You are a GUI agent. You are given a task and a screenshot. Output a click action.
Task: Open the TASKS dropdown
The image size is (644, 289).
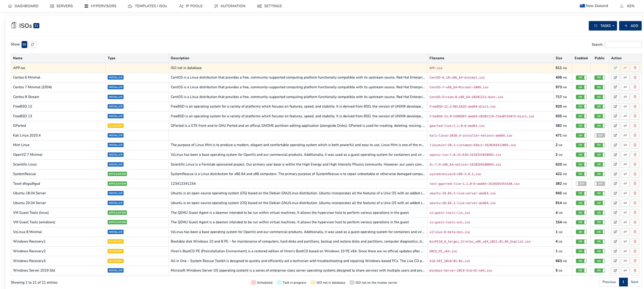pyautogui.click(x=603, y=26)
